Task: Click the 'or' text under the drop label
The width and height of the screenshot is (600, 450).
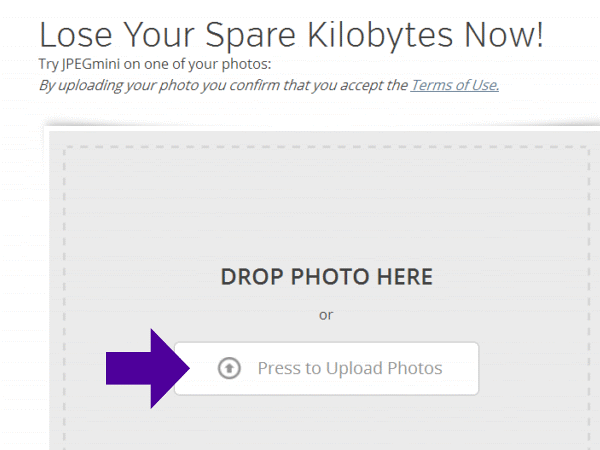Action: [x=326, y=315]
